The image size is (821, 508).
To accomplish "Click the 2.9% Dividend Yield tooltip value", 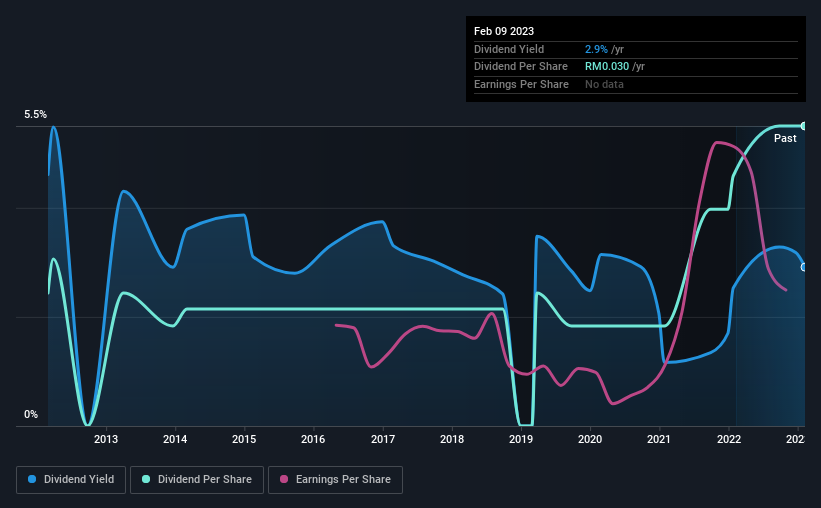I will pyautogui.click(x=596, y=49).
